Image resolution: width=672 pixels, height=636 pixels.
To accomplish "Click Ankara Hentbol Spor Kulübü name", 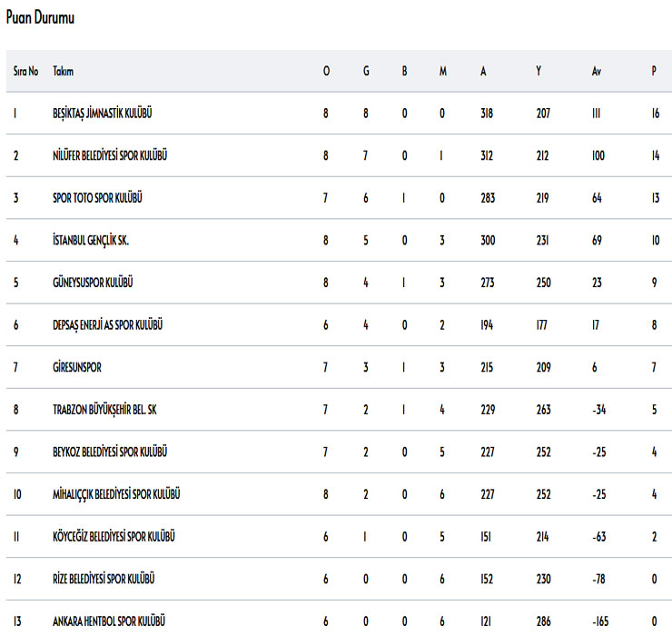I will click(x=108, y=621).
